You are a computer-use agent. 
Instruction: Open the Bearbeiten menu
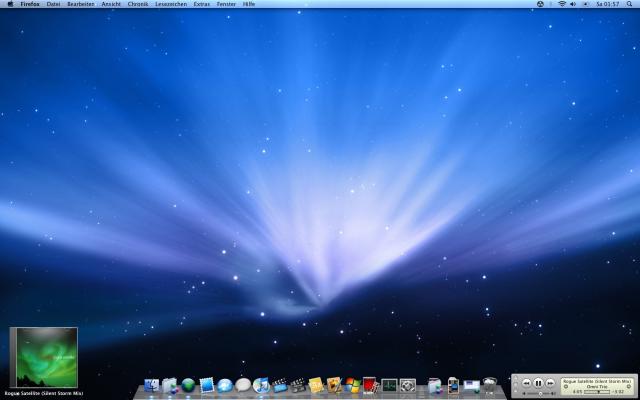(x=80, y=4)
